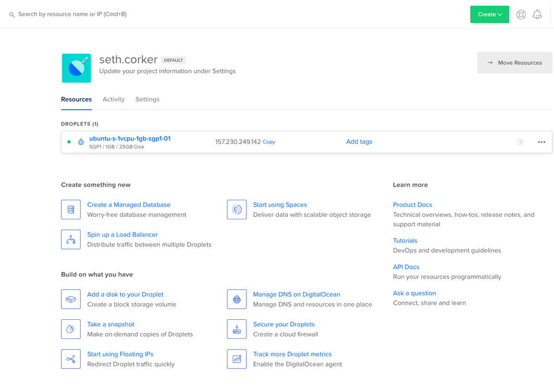Open Product Docs link

(412, 205)
